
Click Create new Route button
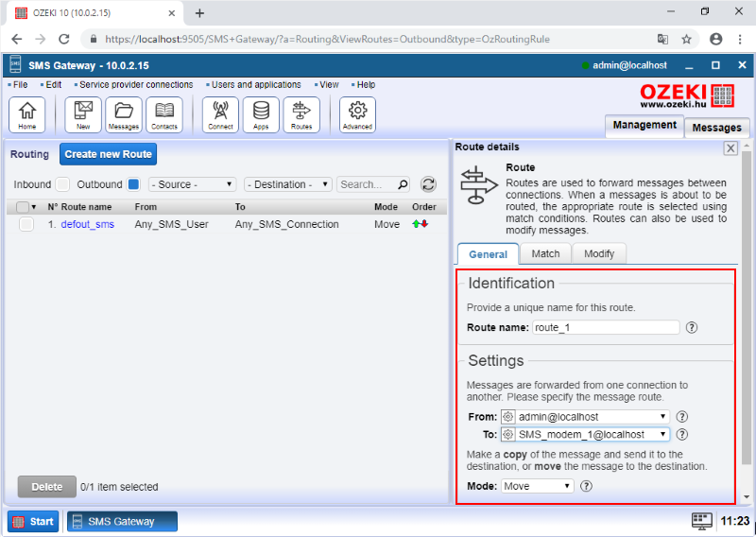pos(108,154)
